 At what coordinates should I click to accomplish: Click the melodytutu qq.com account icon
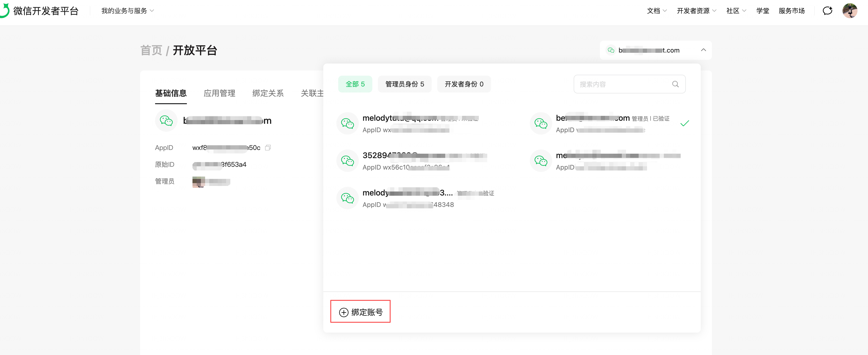tap(347, 123)
